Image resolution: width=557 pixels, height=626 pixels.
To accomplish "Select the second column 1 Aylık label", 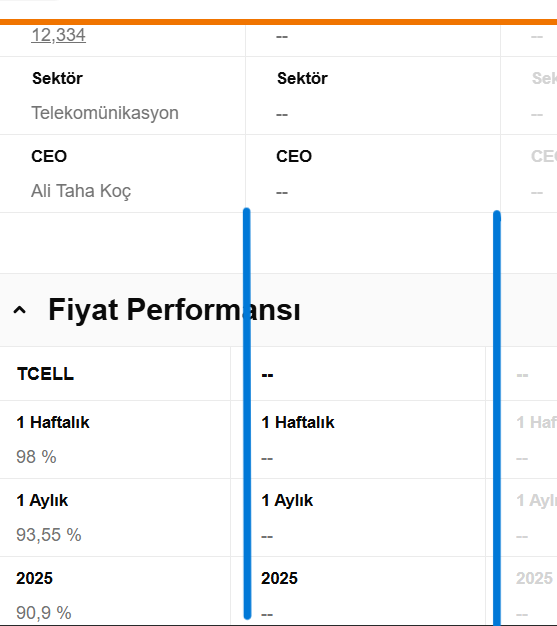I will click(x=287, y=501).
